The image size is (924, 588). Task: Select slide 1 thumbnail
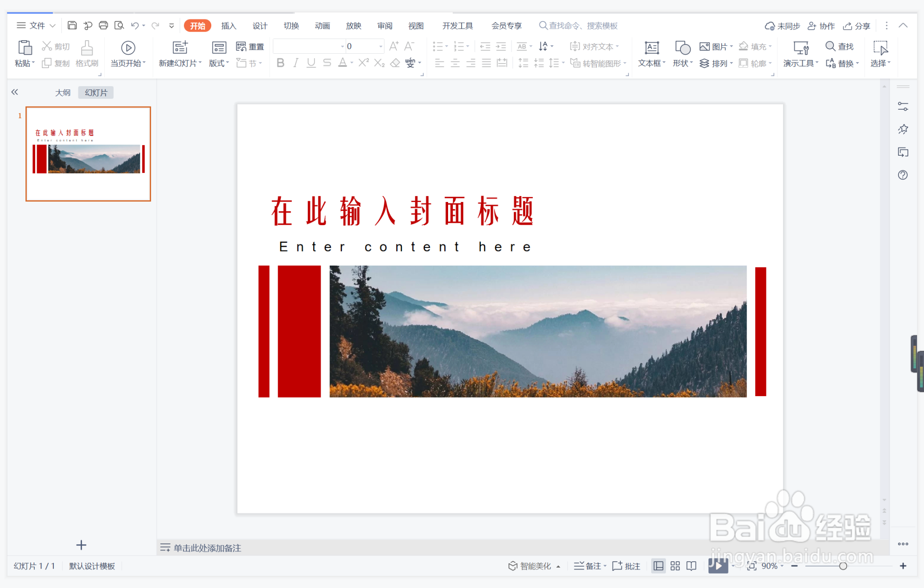[x=88, y=154]
